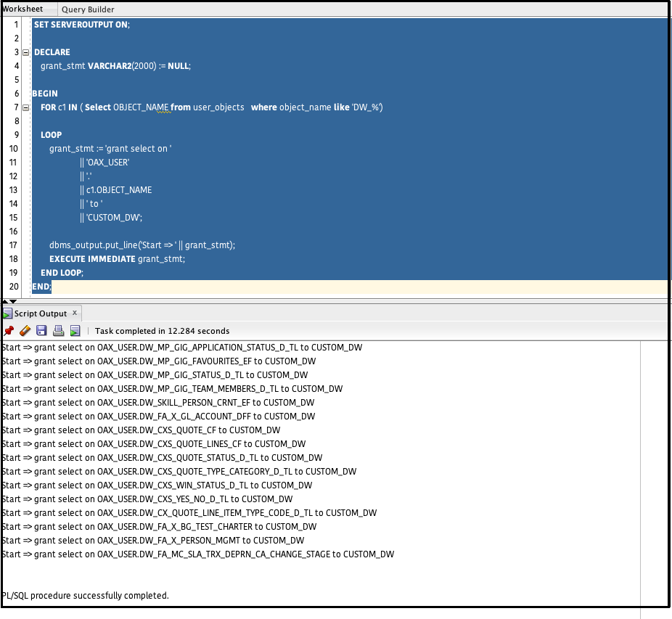
Task: Click END LOOP on line 19
Action: [62, 273]
